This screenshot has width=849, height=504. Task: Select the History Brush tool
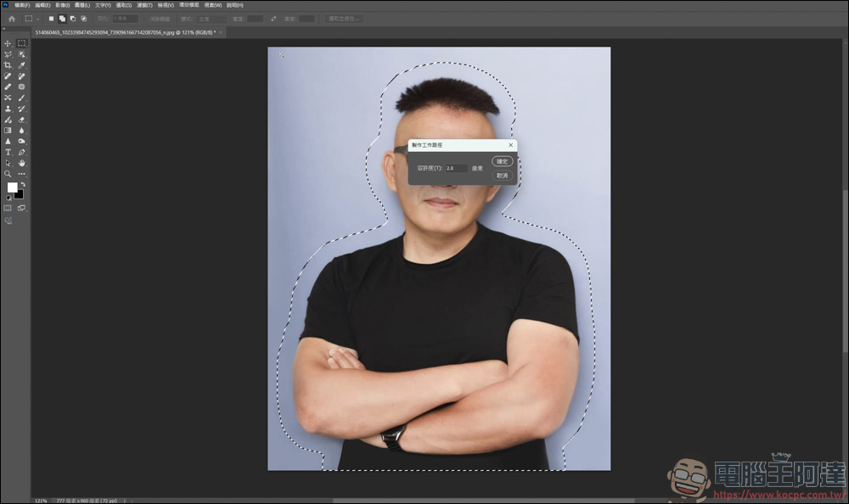point(22,109)
